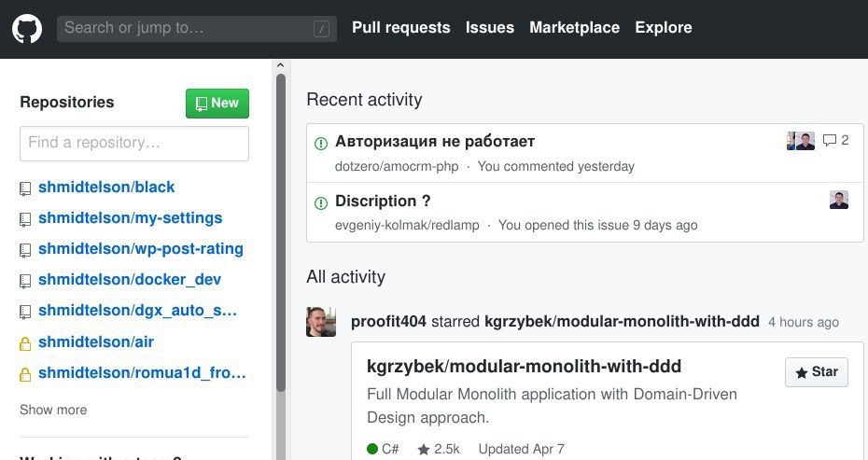Click the Recent activity heading
868x460 pixels.
[364, 100]
